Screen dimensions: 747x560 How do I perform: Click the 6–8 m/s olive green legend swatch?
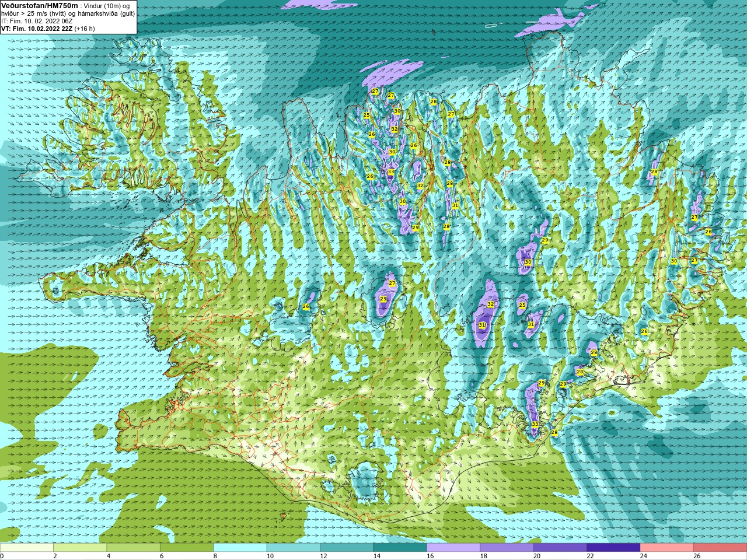coord(187,548)
